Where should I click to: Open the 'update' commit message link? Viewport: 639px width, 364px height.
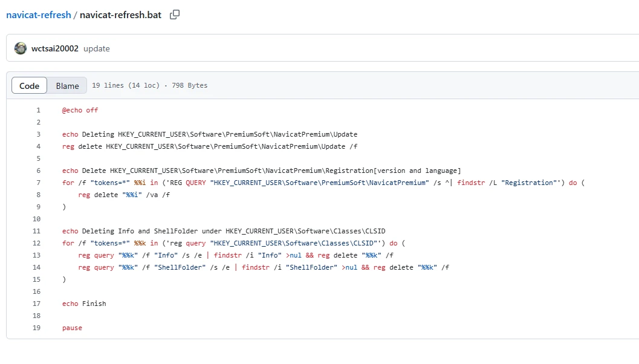97,48
